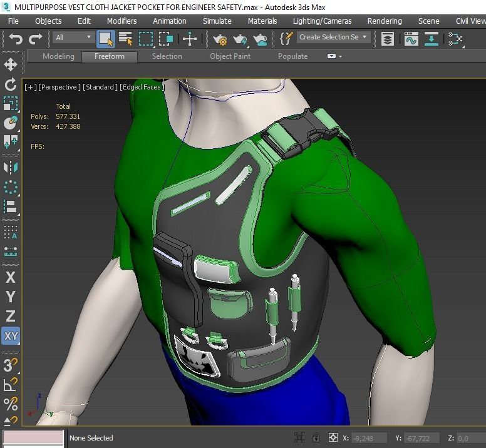486x448 pixels.
Task: Click the Render in Cloud teapot icon
Action: (260, 39)
